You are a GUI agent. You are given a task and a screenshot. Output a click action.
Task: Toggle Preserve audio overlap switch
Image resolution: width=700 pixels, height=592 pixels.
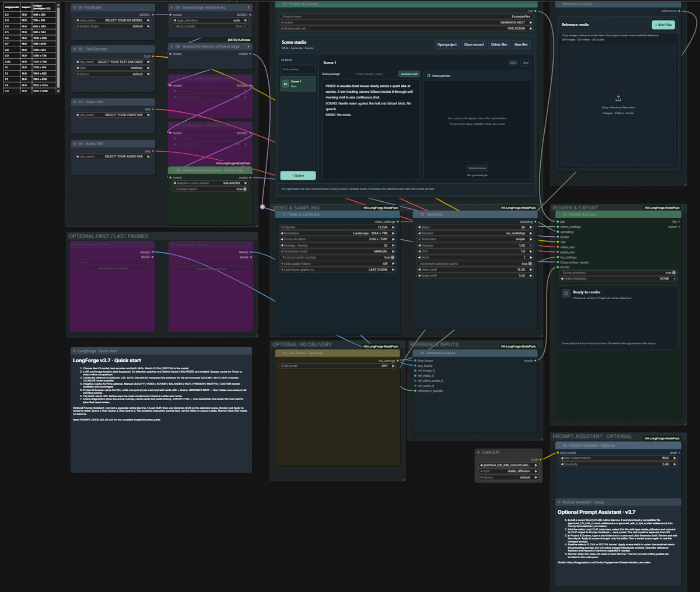(x=393, y=257)
